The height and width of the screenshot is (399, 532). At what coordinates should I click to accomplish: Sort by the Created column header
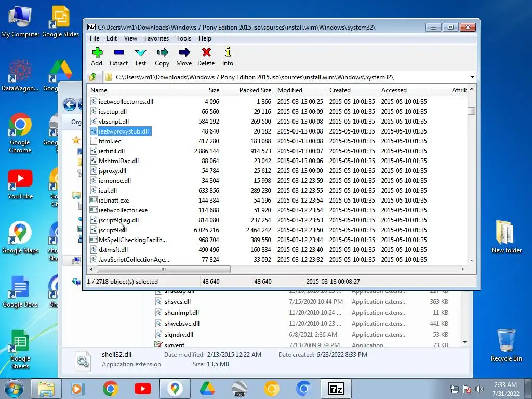click(352, 90)
